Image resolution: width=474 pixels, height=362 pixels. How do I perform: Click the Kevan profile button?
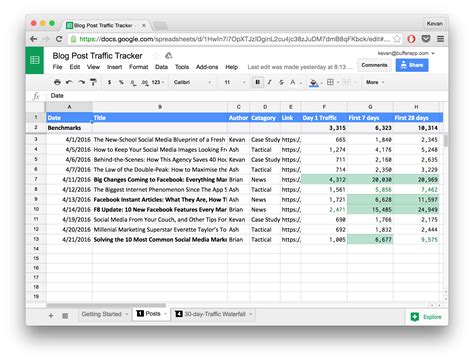pyautogui.click(x=435, y=24)
